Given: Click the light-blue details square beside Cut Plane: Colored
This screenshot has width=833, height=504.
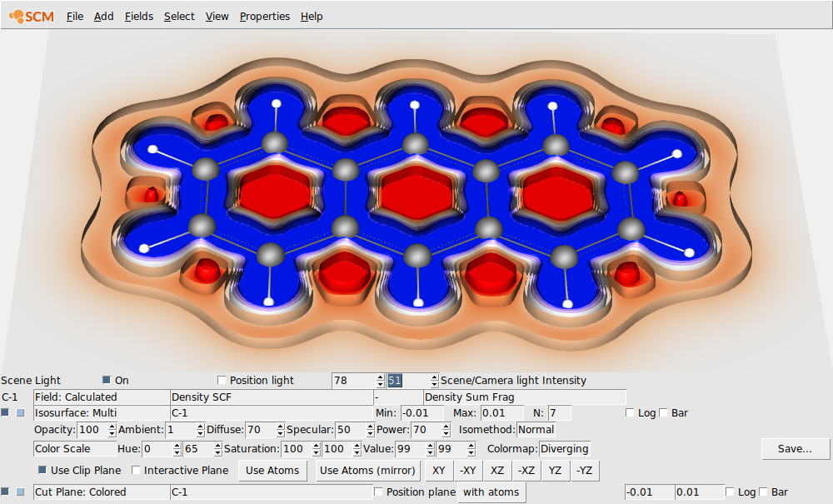Looking at the screenshot, I should tap(20, 492).
